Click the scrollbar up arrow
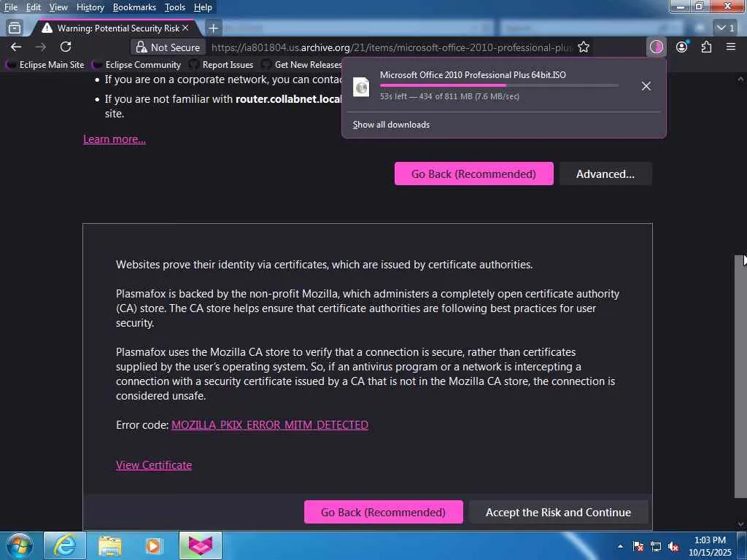Image resolution: width=747 pixels, height=560 pixels. coord(740,79)
